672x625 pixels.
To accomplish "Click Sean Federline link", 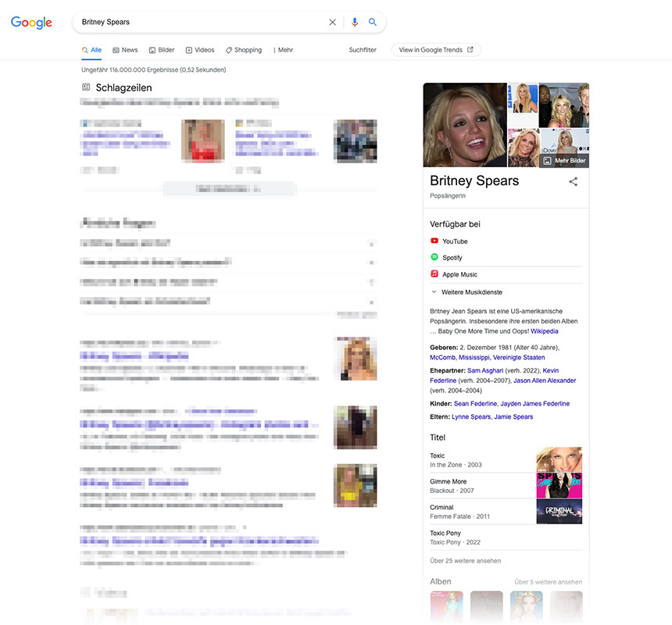I will click(x=475, y=404).
